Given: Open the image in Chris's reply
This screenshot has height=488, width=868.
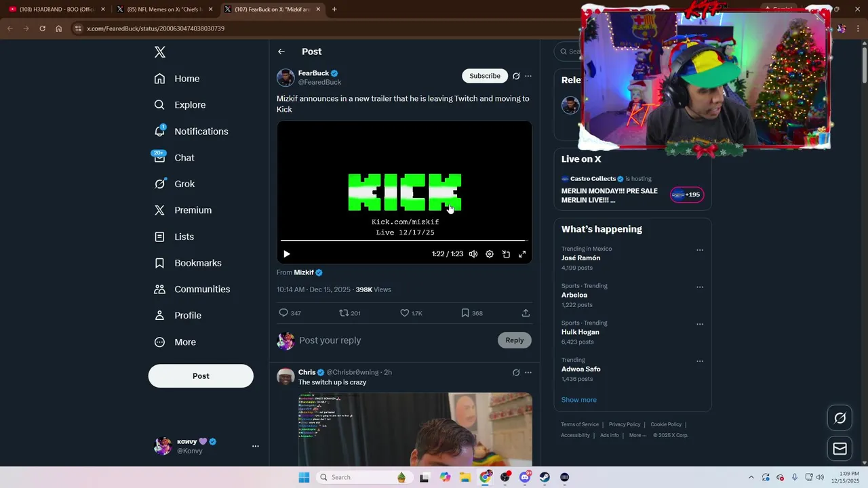Looking at the screenshot, I should click(x=415, y=429).
